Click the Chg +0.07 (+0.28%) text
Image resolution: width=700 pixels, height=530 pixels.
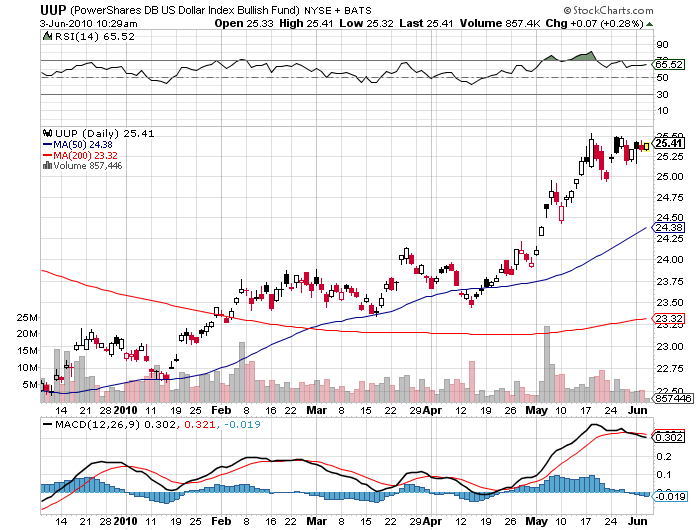(x=595, y=23)
